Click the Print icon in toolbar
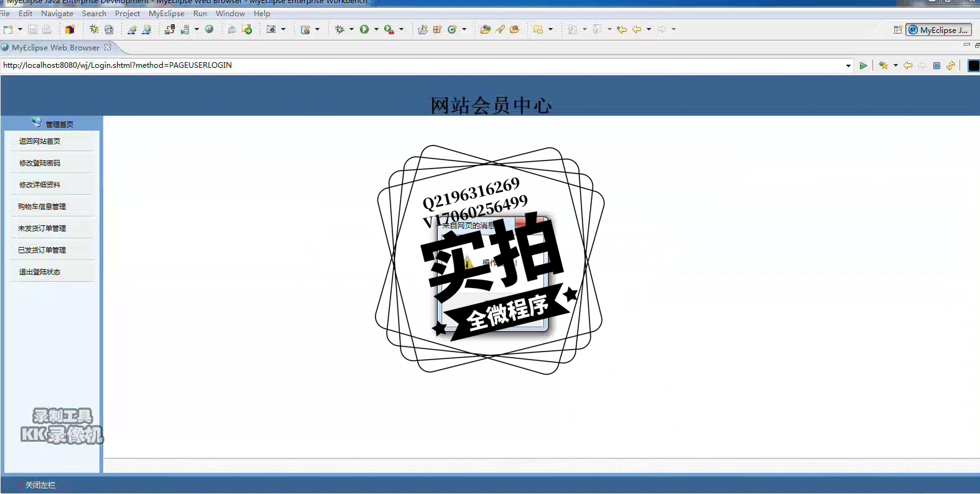Image resolution: width=980 pixels, height=494 pixels. pos(47,29)
